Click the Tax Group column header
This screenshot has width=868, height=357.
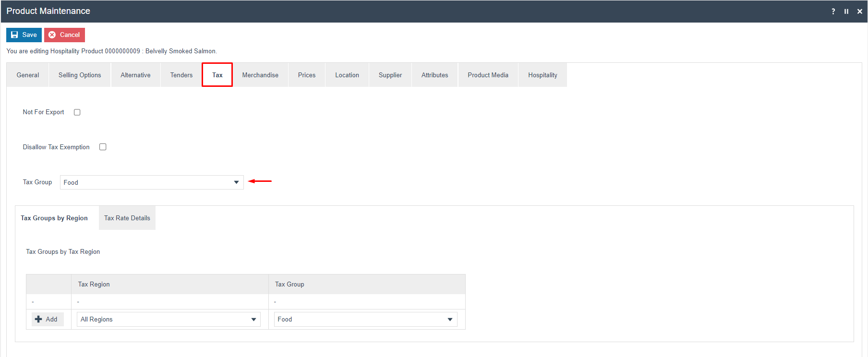tap(367, 284)
